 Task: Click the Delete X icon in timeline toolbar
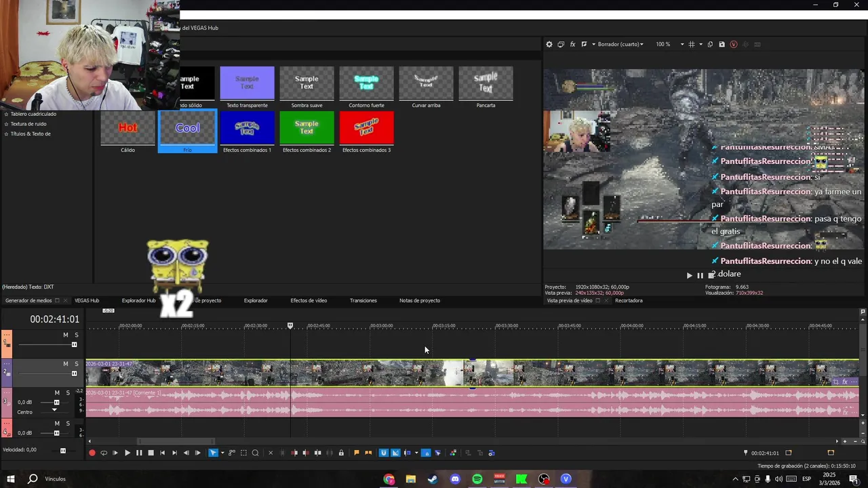[x=271, y=453]
